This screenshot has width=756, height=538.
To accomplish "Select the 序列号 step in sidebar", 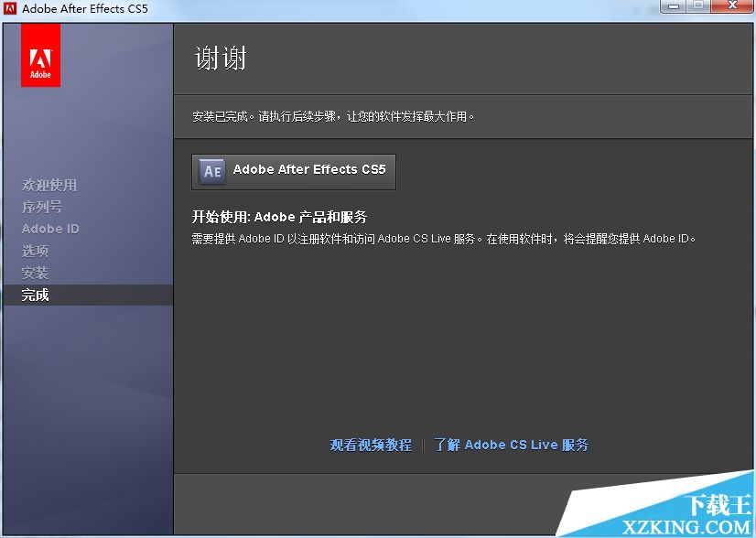I will (x=42, y=207).
